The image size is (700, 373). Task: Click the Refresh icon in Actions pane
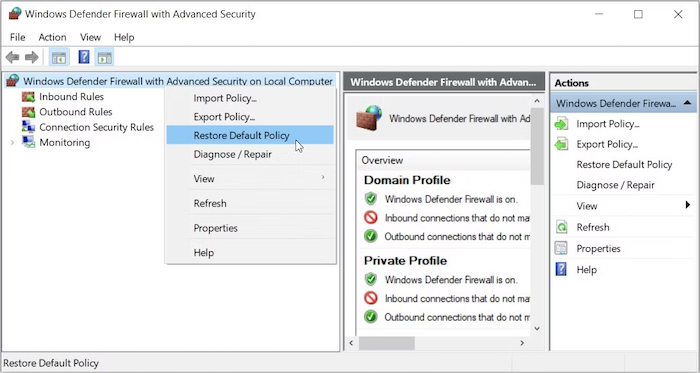pos(561,227)
